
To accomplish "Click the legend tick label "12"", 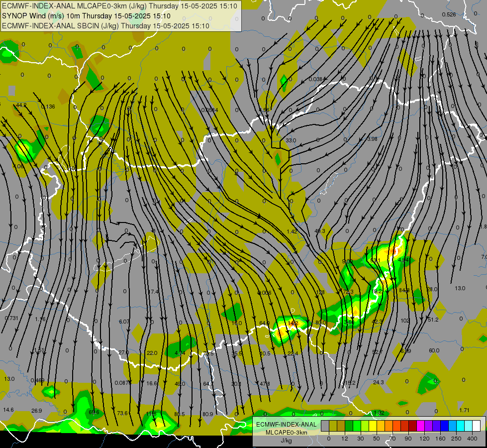I will tap(344, 439).
